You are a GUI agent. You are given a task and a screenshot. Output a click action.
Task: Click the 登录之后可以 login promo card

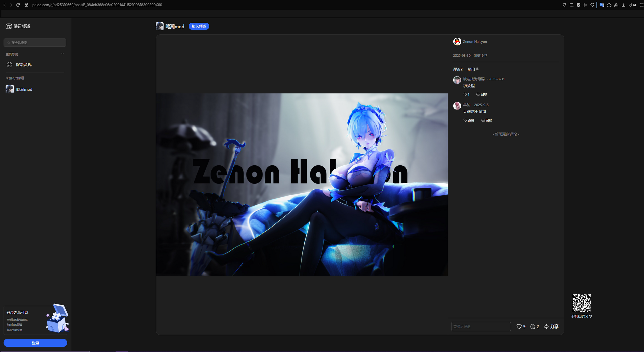[x=36, y=320]
